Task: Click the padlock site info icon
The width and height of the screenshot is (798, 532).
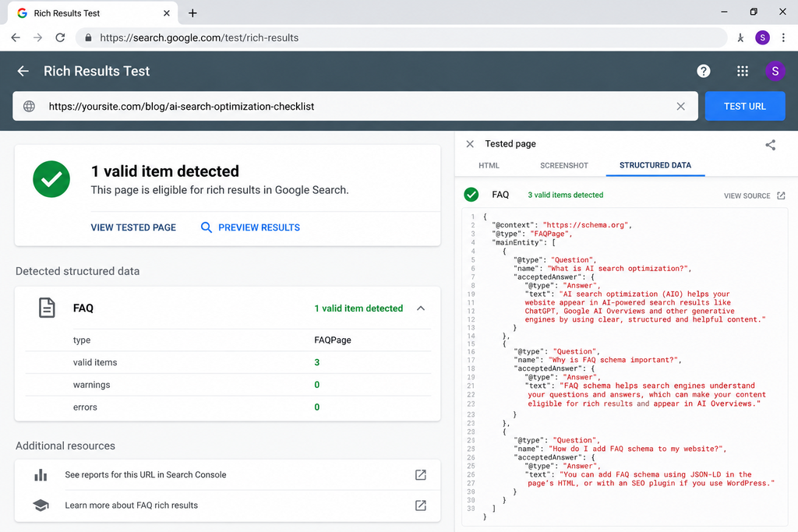Action: pyautogui.click(x=88, y=37)
